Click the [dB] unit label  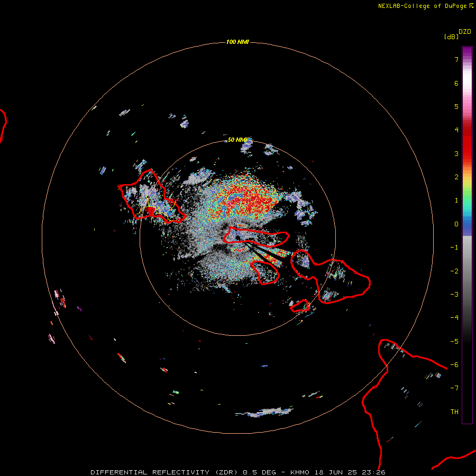coord(451,36)
